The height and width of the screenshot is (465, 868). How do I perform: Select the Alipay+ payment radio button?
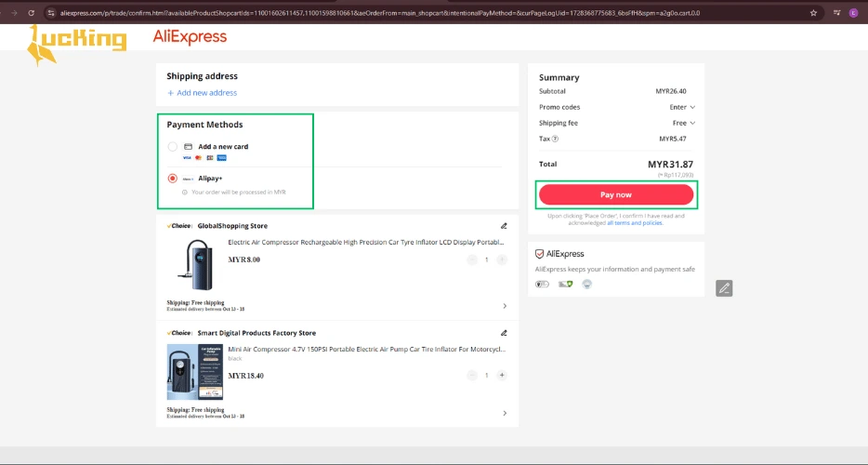point(173,179)
